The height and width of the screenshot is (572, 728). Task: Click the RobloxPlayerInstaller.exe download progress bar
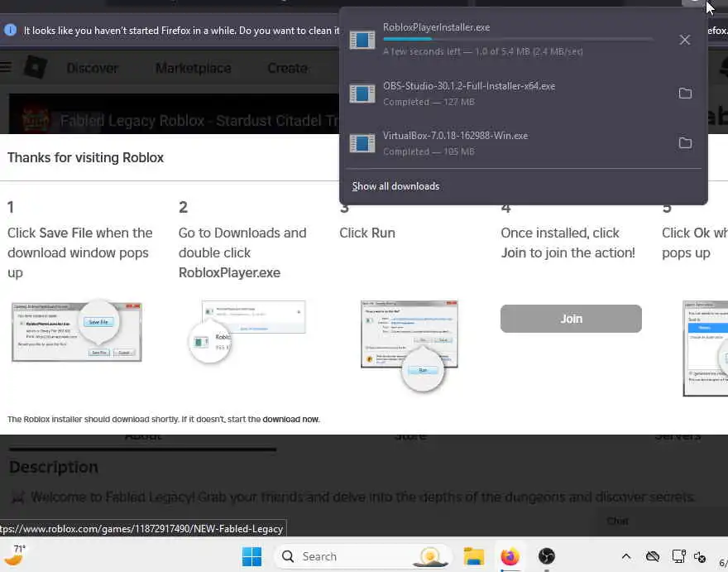coord(517,39)
